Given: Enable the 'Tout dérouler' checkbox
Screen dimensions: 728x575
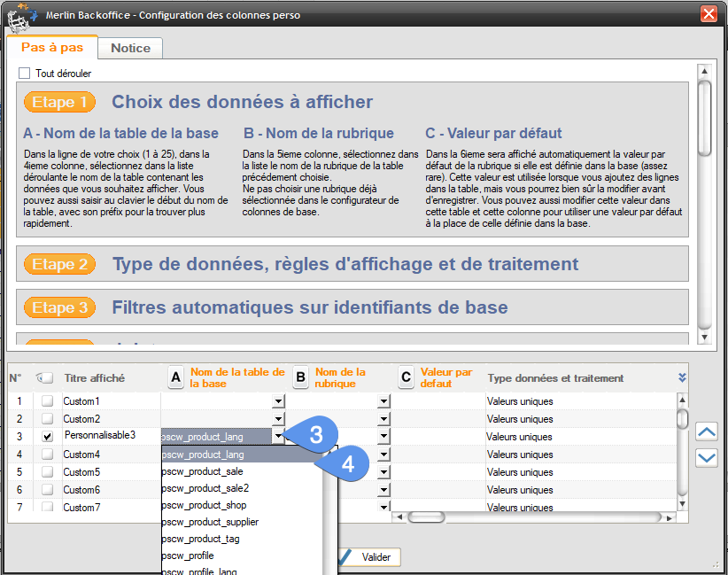Looking at the screenshot, I should (25, 74).
